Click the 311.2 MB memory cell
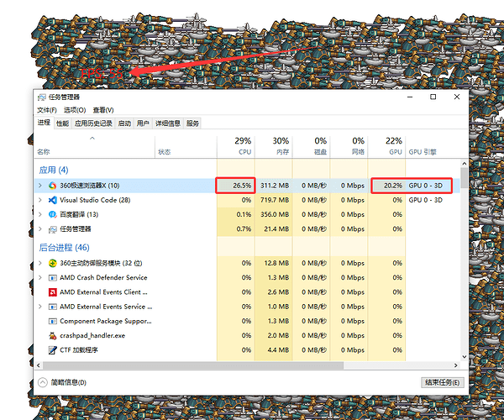The width and height of the screenshot is (504, 420). click(275, 186)
